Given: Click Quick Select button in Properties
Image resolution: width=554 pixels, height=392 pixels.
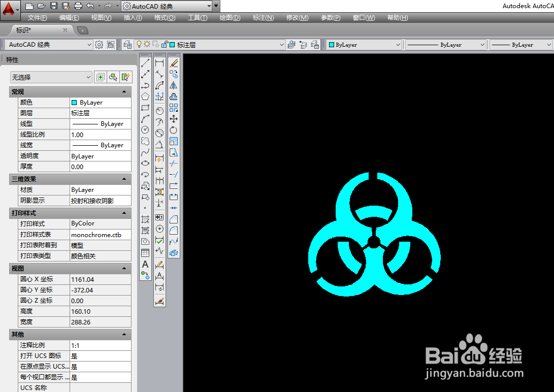Looking at the screenshot, I should [126, 77].
